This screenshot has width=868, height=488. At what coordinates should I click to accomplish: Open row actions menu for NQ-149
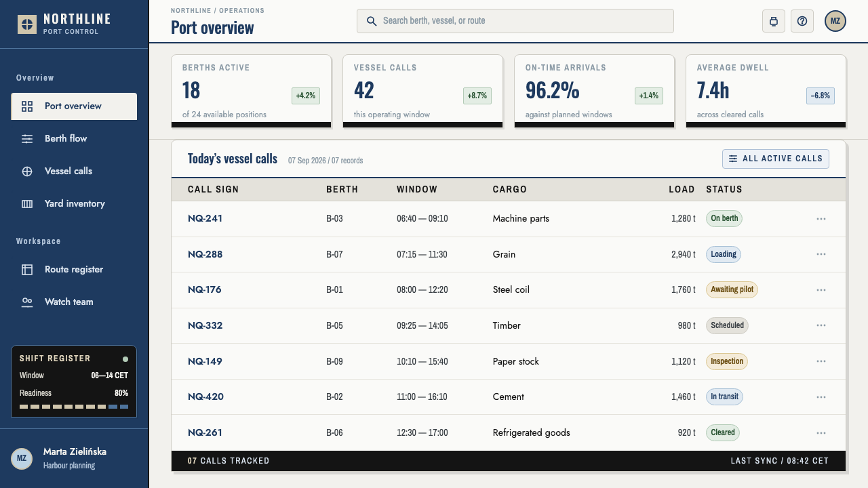pyautogui.click(x=821, y=361)
